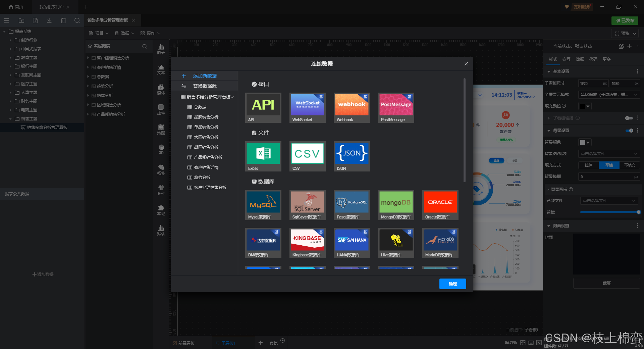Pick the webhook data source tile

352,108
